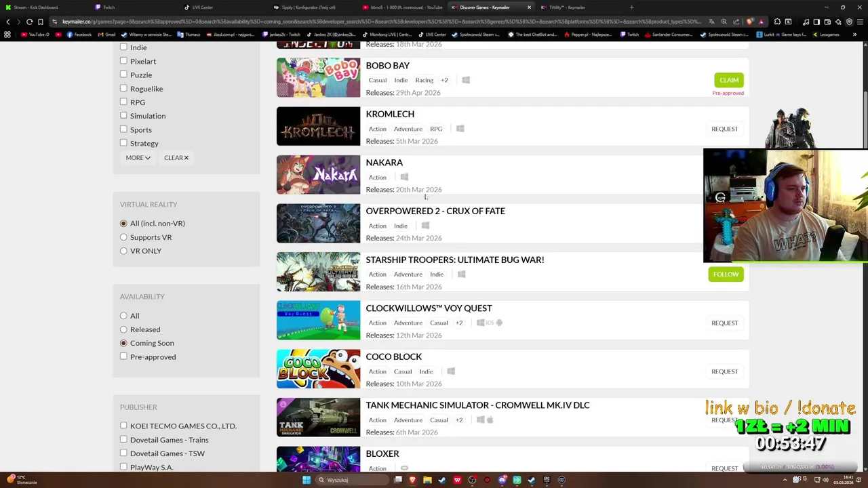
Task: Check the Roguelike genre filter
Action: (x=123, y=88)
